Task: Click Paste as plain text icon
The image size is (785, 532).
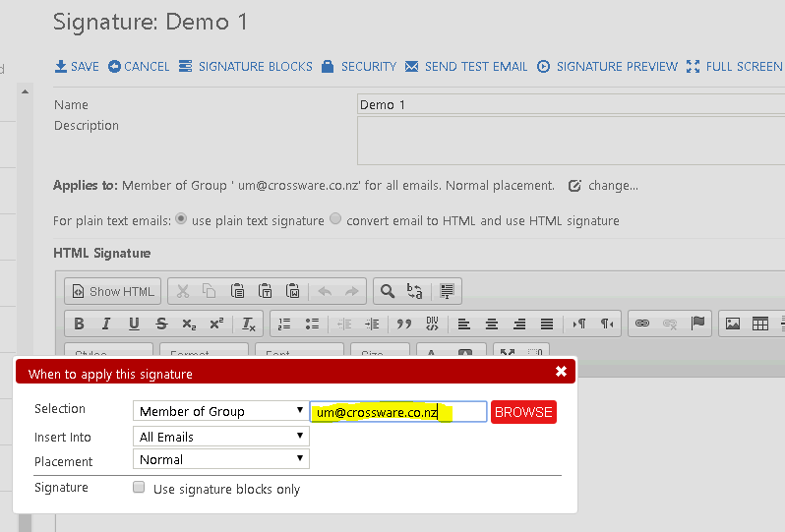Action: pyautogui.click(x=265, y=291)
